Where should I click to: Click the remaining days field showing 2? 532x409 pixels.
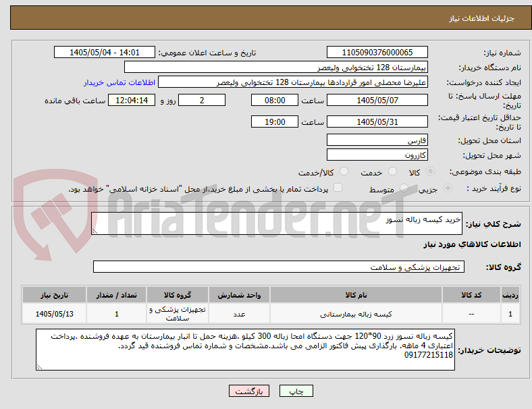202,100
